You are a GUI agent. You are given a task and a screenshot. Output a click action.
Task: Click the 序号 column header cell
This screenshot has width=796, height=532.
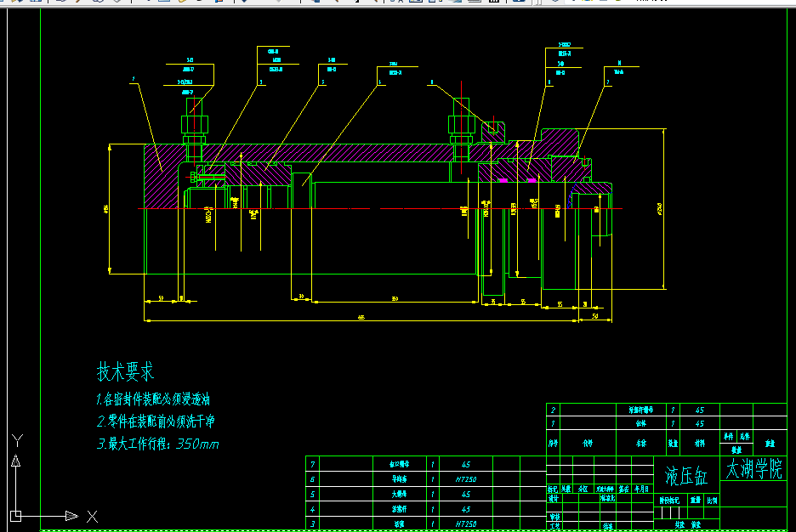(554, 444)
